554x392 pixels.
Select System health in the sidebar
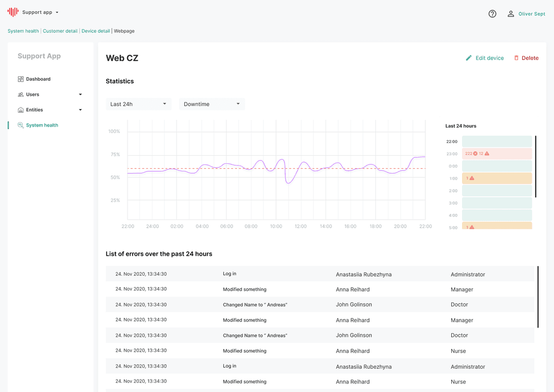tap(42, 125)
